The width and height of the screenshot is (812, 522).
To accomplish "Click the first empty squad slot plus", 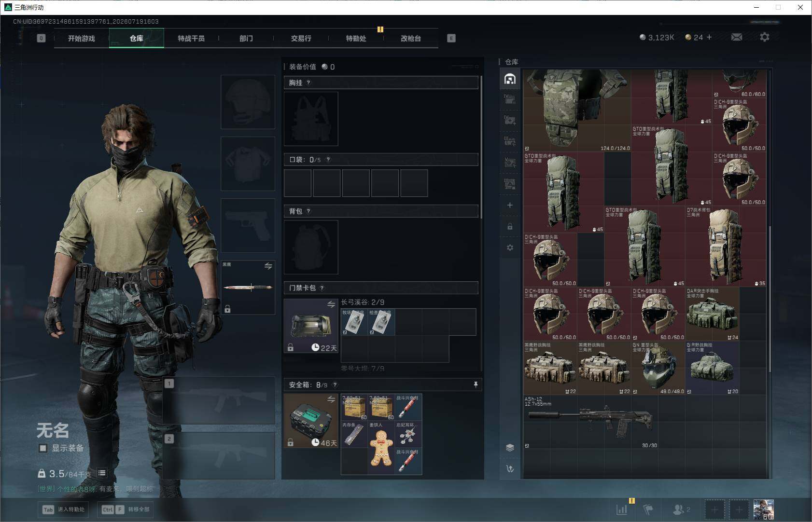I will [x=714, y=509].
